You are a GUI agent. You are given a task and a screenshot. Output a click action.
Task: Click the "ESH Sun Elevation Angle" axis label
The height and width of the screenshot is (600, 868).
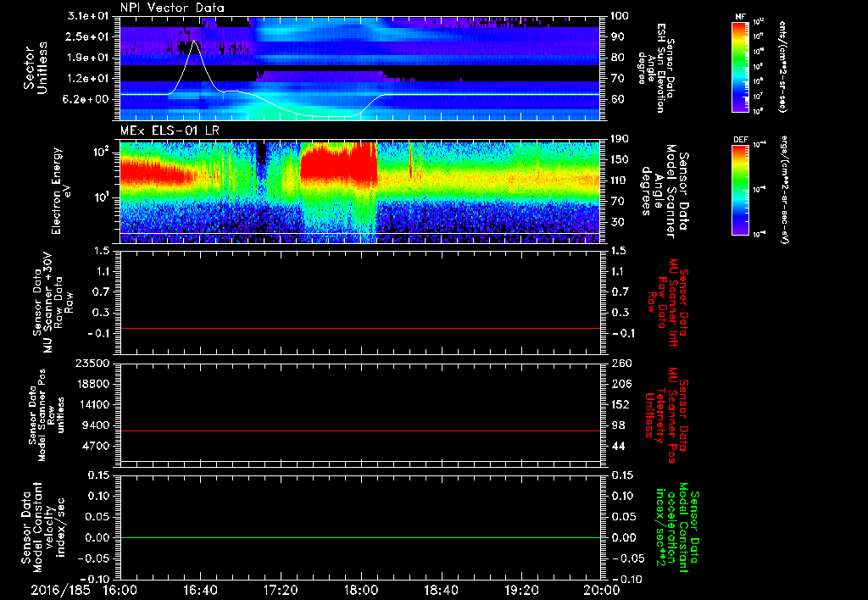[x=656, y=68]
